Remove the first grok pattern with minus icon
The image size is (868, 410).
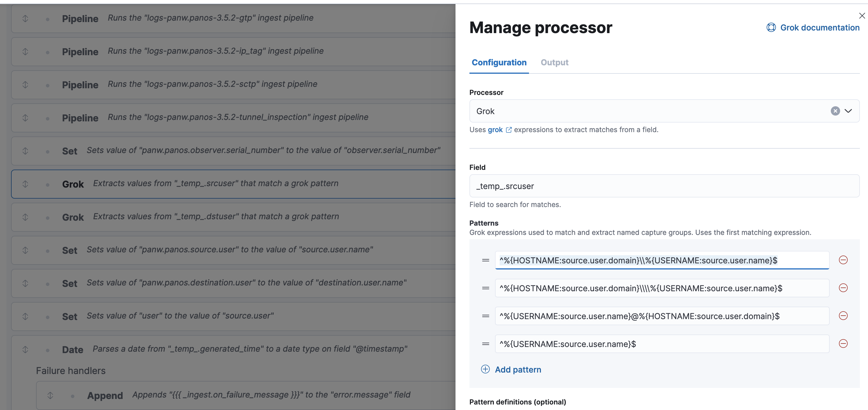[x=843, y=260]
